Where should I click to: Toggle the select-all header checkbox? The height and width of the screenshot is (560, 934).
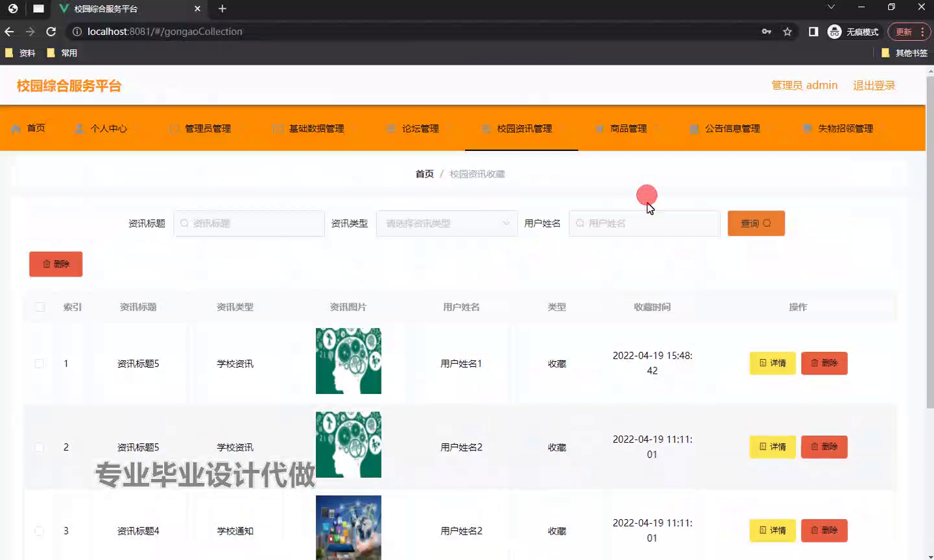40,307
